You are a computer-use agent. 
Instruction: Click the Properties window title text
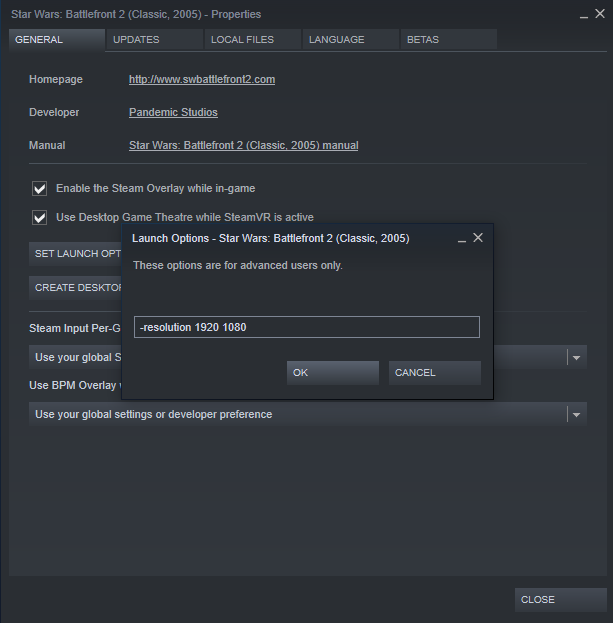click(x=136, y=14)
